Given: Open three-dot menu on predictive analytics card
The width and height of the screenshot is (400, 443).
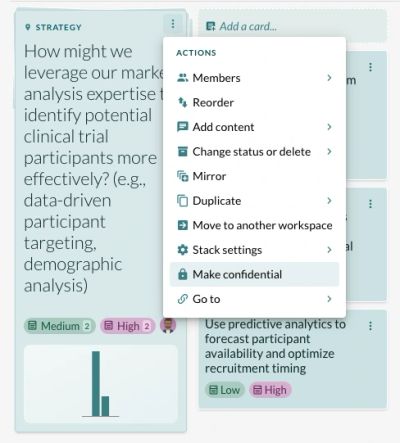Looking at the screenshot, I should coord(370,326).
